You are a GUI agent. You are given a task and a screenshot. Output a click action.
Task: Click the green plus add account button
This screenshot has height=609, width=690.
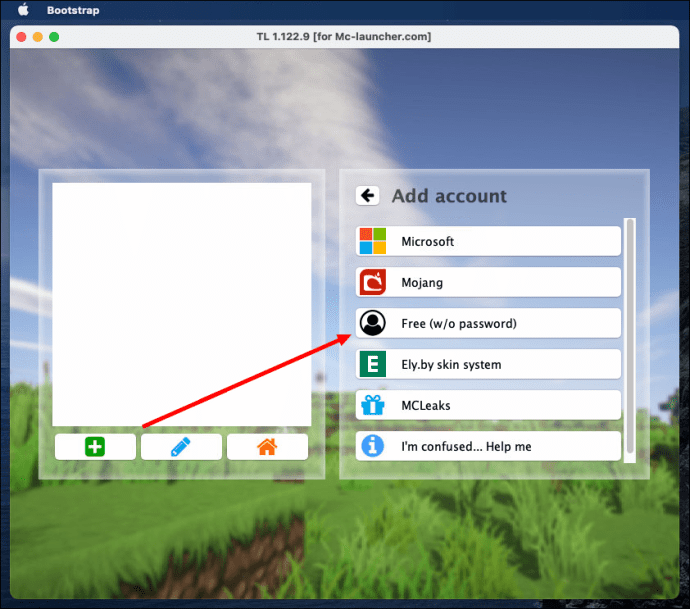[x=95, y=447]
